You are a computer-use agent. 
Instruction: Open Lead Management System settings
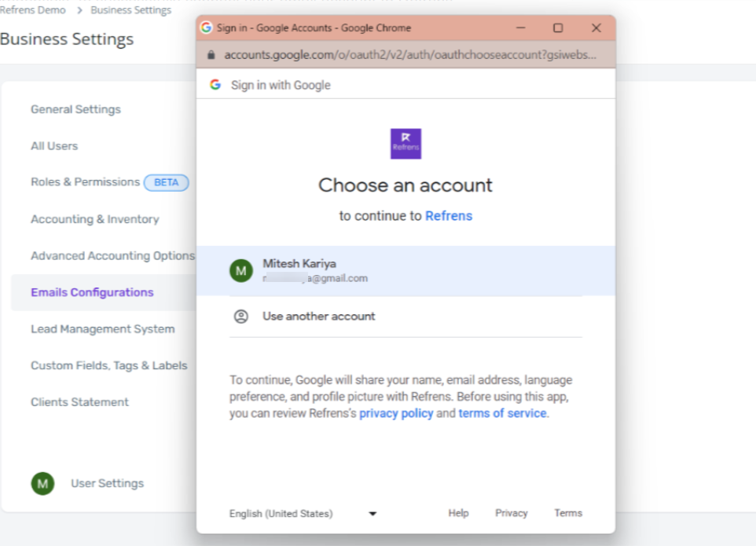103,329
